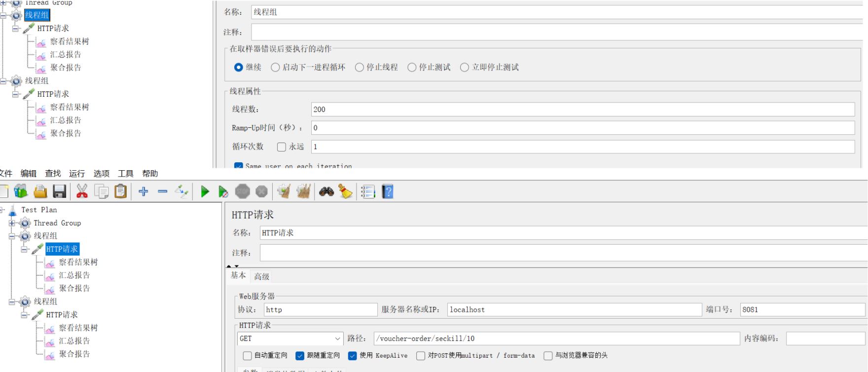Click the Toggle enable/disable icon

[181, 191]
